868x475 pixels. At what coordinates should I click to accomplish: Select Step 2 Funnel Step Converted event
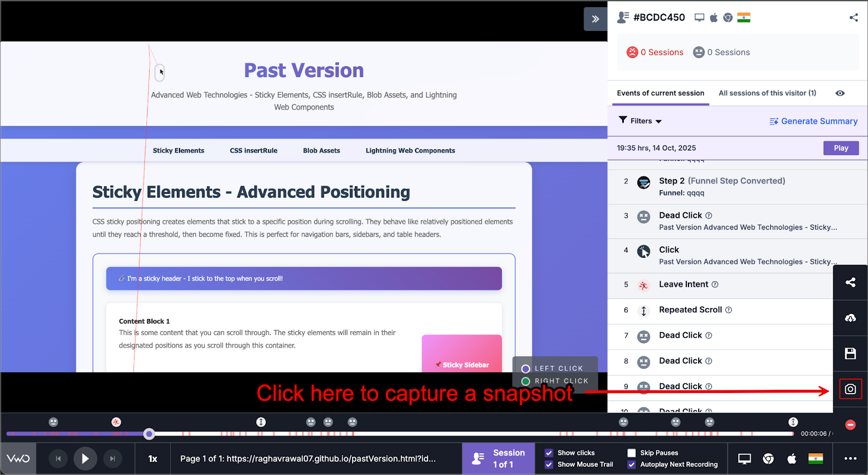coord(737,186)
